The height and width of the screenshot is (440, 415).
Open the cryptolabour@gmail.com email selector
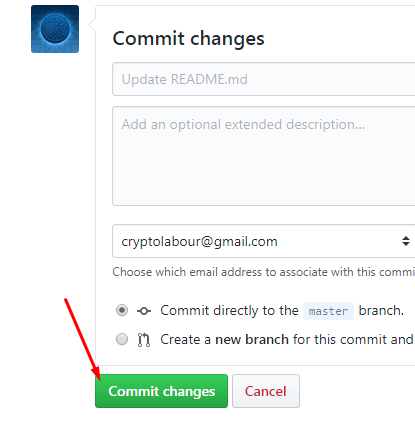[264, 241]
